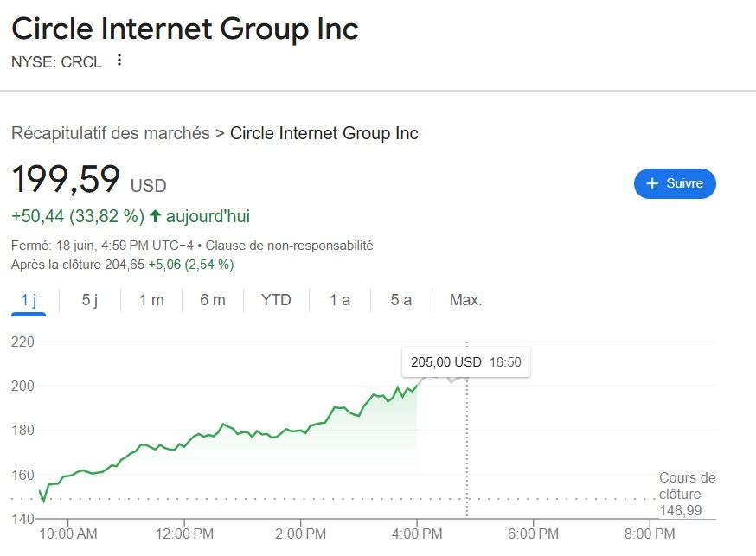Click the Suivre follow button

(675, 183)
